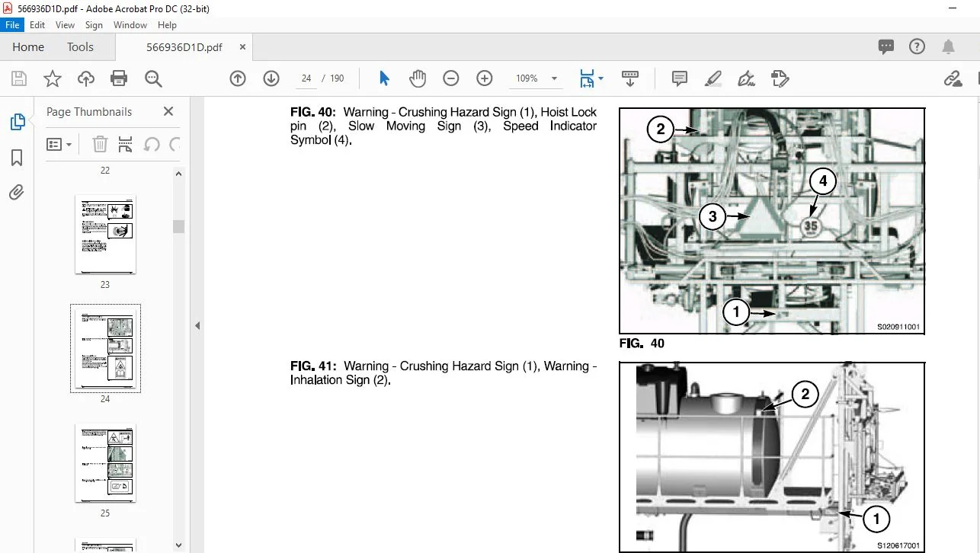The width and height of the screenshot is (980, 553).
Task: Close the Page Thumbnails panel
Action: click(x=168, y=112)
